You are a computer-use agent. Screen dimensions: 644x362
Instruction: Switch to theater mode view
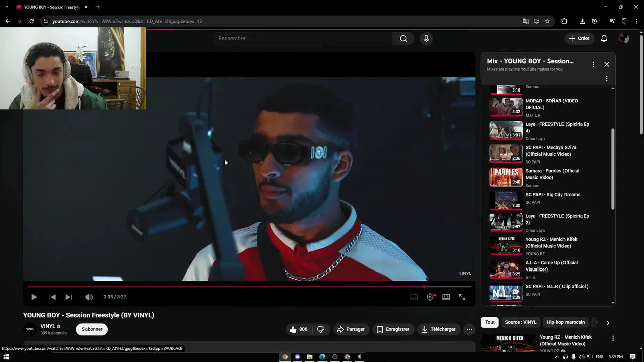(x=446, y=297)
